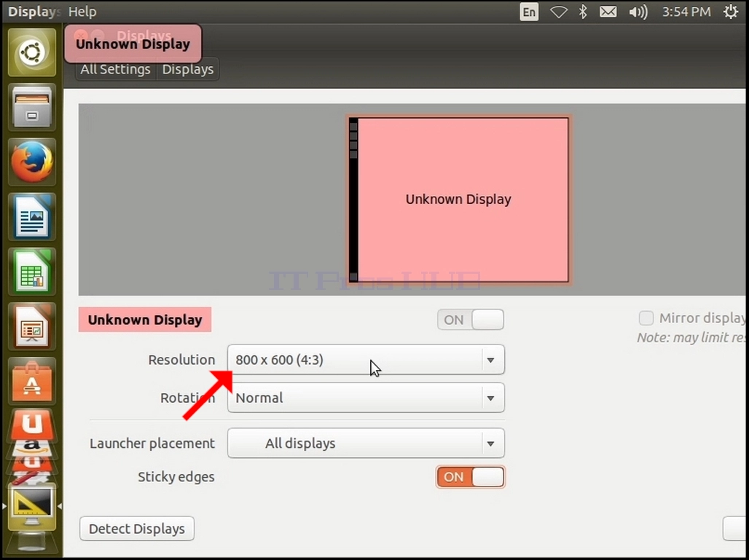Open the Bluetooth indicator menu
Image resolution: width=749 pixels, height=560 pixels.
[x=583, y=12]
